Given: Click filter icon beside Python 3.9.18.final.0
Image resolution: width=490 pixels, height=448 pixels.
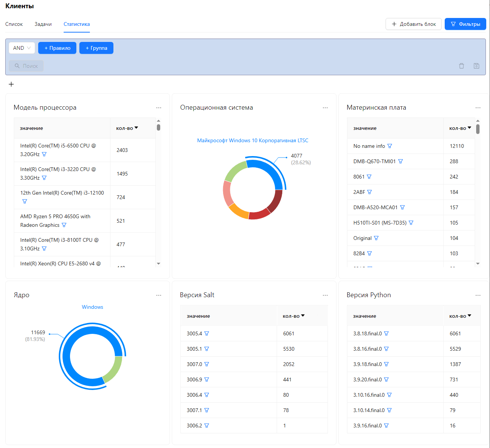Looking at the screenshot, I should [x=386, y=364].
